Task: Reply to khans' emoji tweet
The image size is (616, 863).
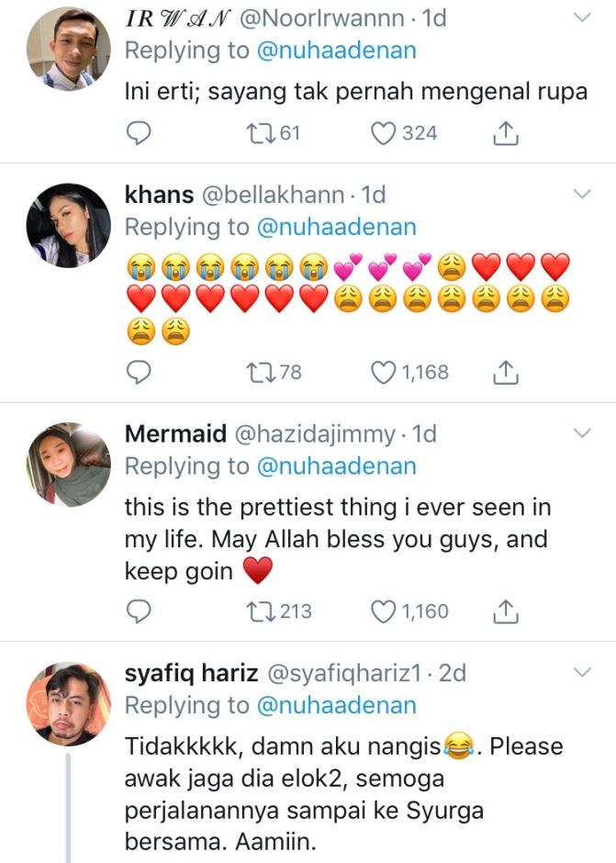Action: (138, 372)
